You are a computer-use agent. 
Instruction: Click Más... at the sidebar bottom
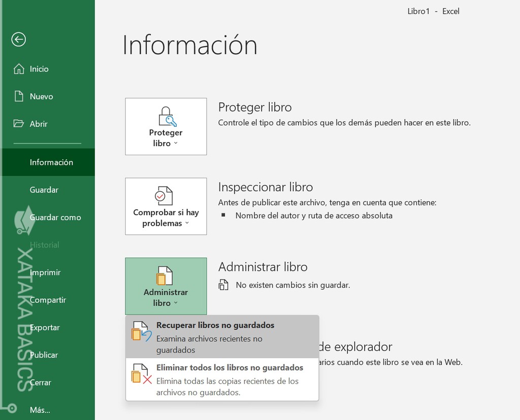(40, 410)
